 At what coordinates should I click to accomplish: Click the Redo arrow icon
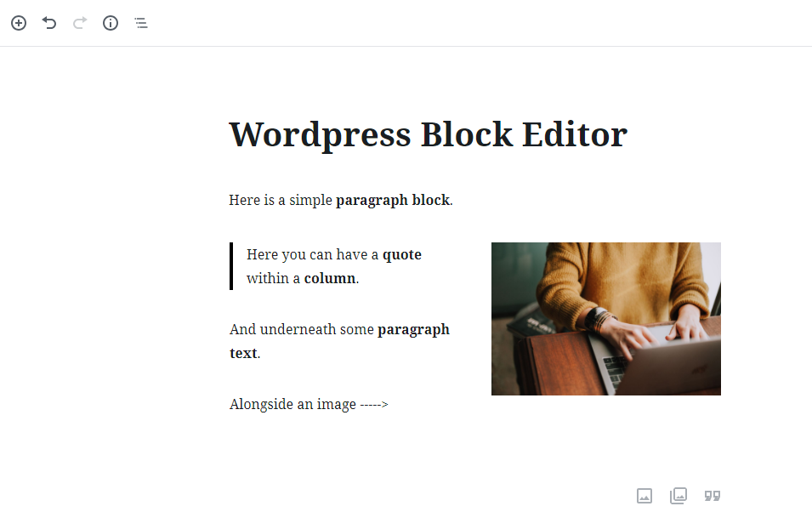coord(80,23)
